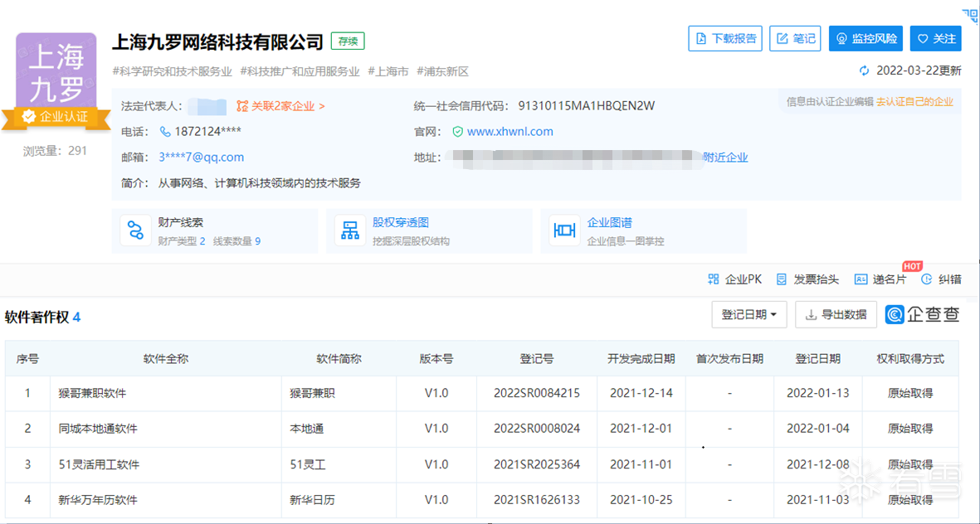Viewport: 980px width, 524px height.
Task: Click the pencil icon in 笔记
Action: 783,39
